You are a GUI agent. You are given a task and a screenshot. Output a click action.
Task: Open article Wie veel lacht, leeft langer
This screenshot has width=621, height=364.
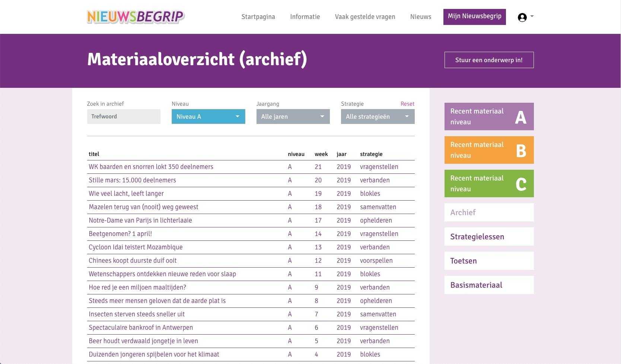tap(126, 194)
